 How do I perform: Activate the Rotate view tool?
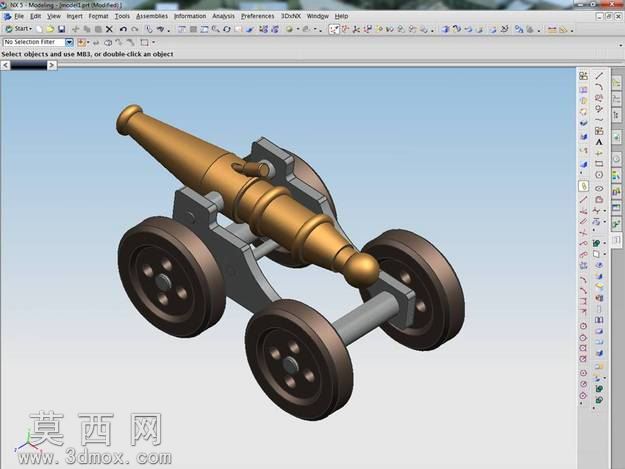(227, 29)
